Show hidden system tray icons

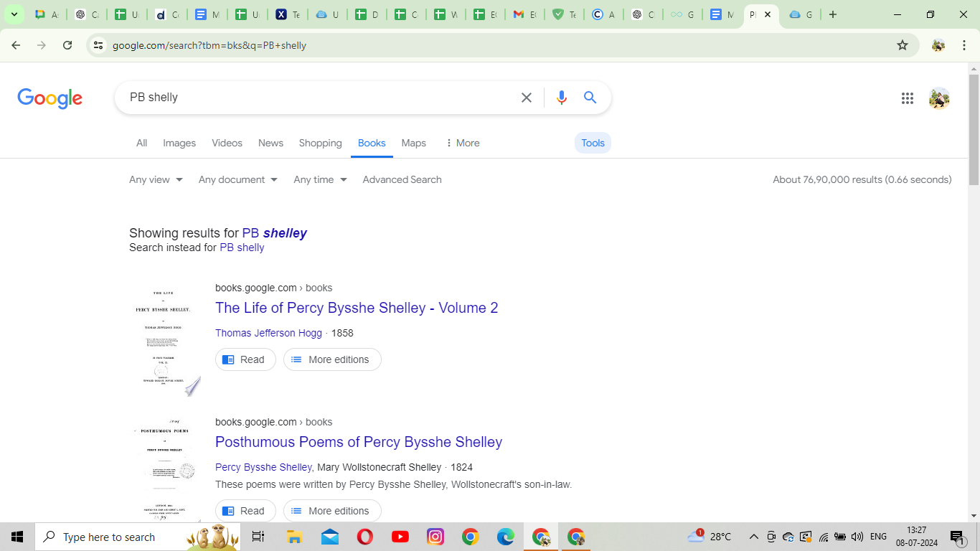[754, 537]
